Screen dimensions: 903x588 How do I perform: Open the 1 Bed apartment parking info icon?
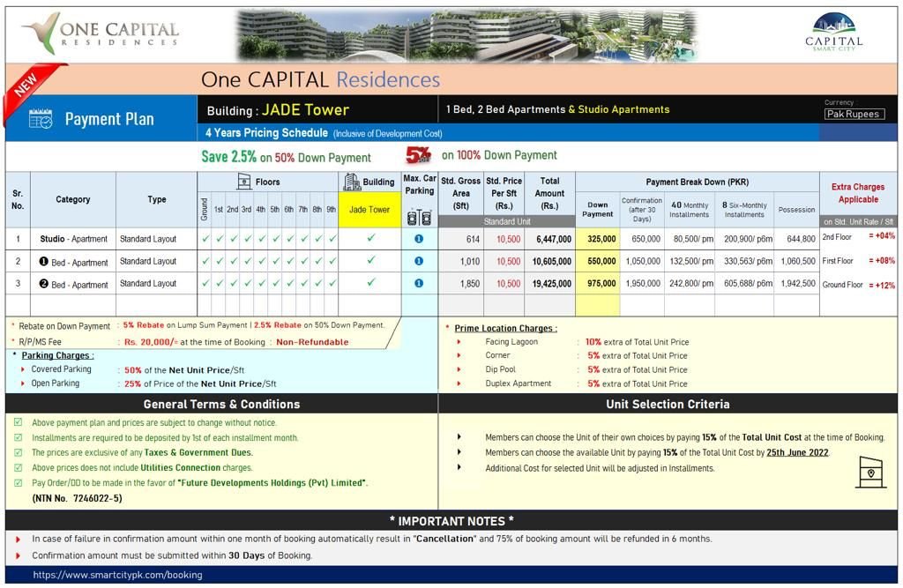coord(419,261)
